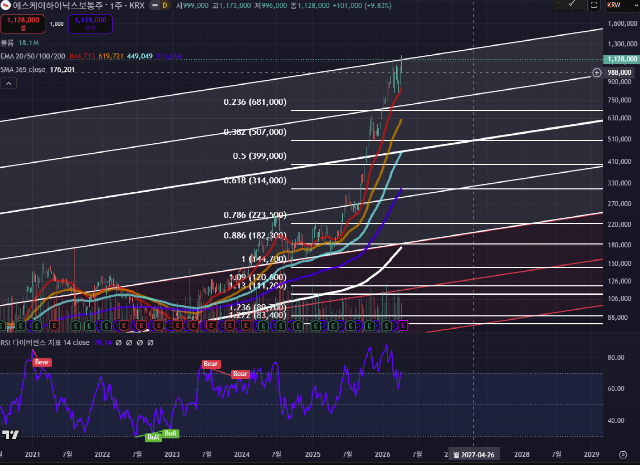Viewport: 640px width, 465px height.
Task: Click the red EMA value 844,713
Action: [x=82, y=56]
